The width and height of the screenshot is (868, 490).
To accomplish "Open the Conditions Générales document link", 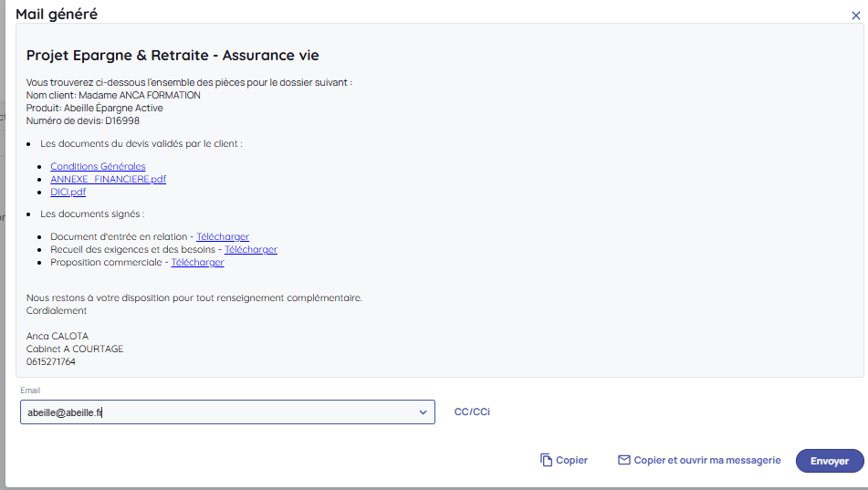I will pos(98,166).
